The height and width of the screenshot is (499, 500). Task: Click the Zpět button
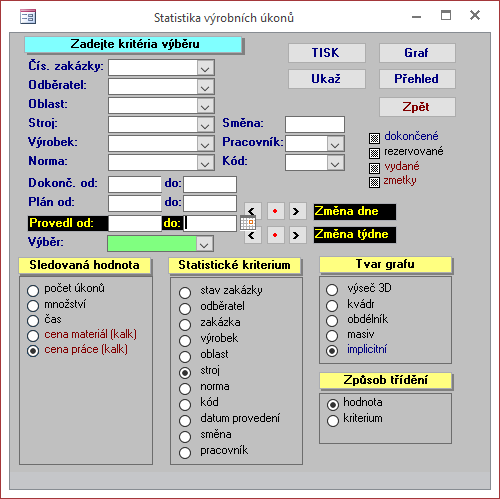pos(417,107)
